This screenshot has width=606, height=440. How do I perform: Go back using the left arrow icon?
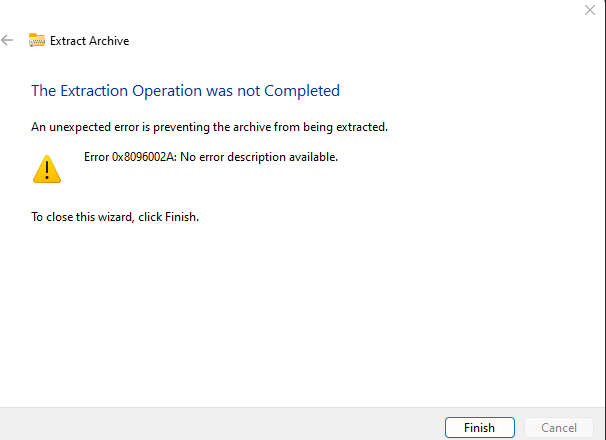click(x=7, y=40)
